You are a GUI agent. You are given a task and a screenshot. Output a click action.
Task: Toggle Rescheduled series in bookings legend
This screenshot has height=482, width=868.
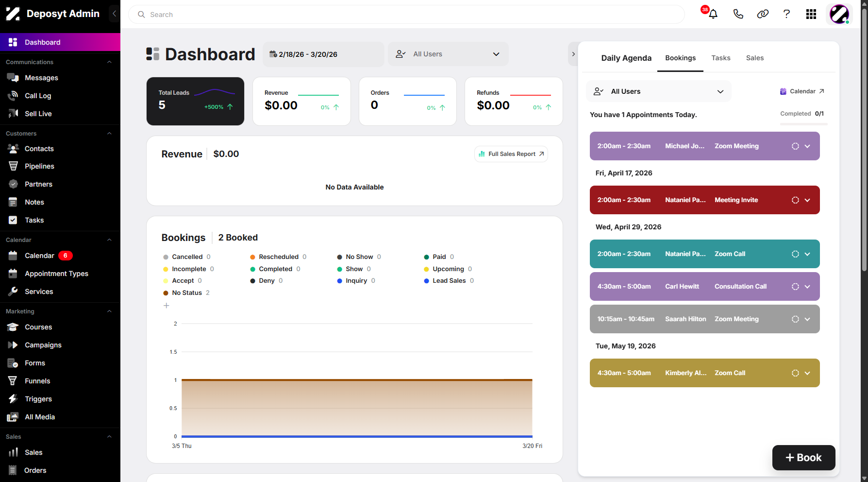pos(278,257)
